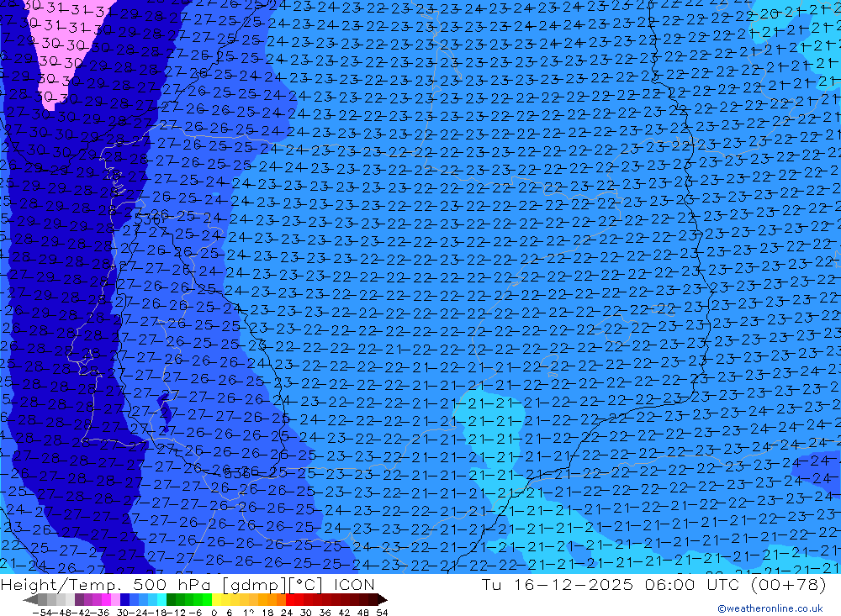841x616 pixels.
Task: Click the '-54' minimum value on legend
Action: click(x=43, y=613)
